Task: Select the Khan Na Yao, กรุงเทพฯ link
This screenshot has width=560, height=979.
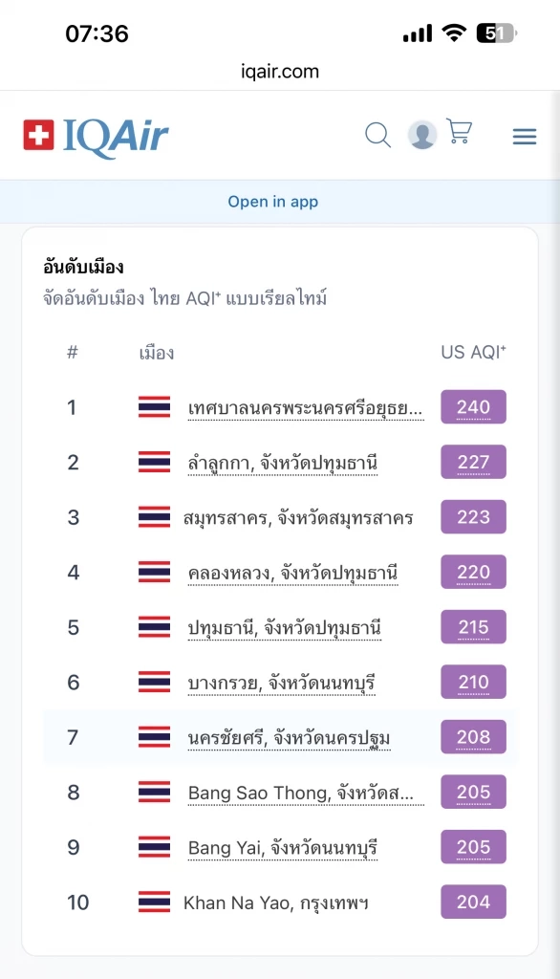Action: tap(277, 901)
